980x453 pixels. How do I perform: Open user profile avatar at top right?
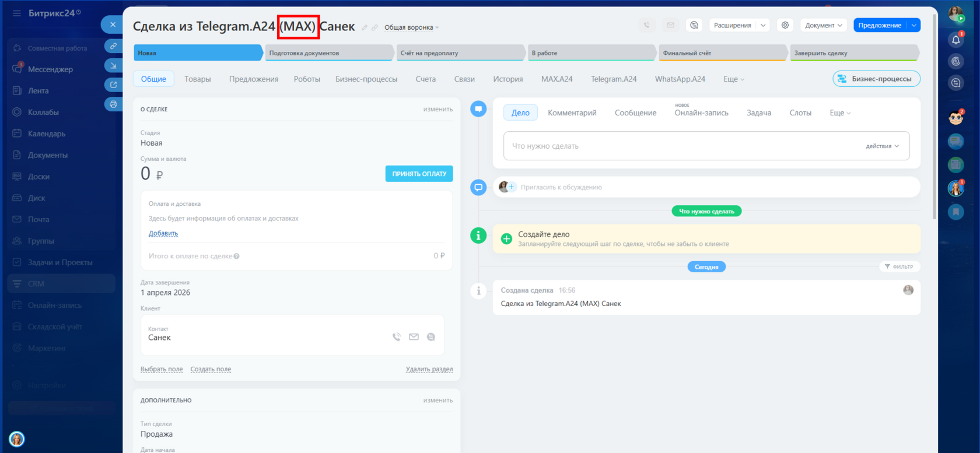(x=956, y=14)
